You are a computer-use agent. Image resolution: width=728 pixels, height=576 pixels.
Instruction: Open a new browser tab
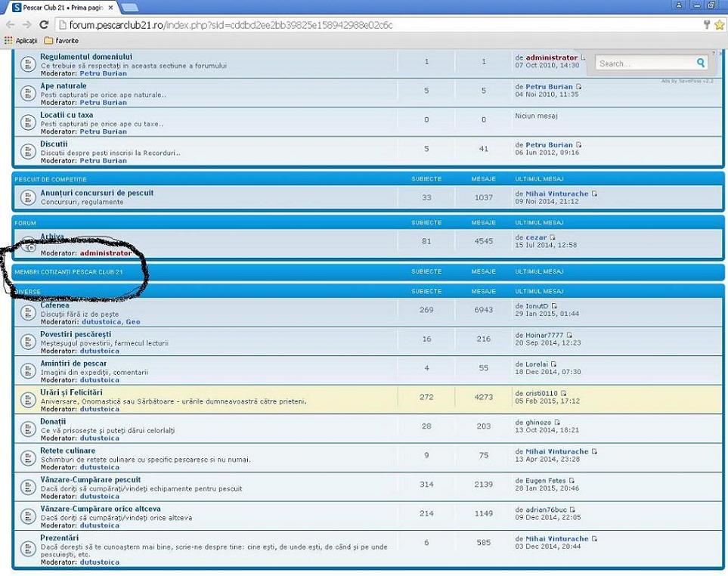(x=129, y=7)
